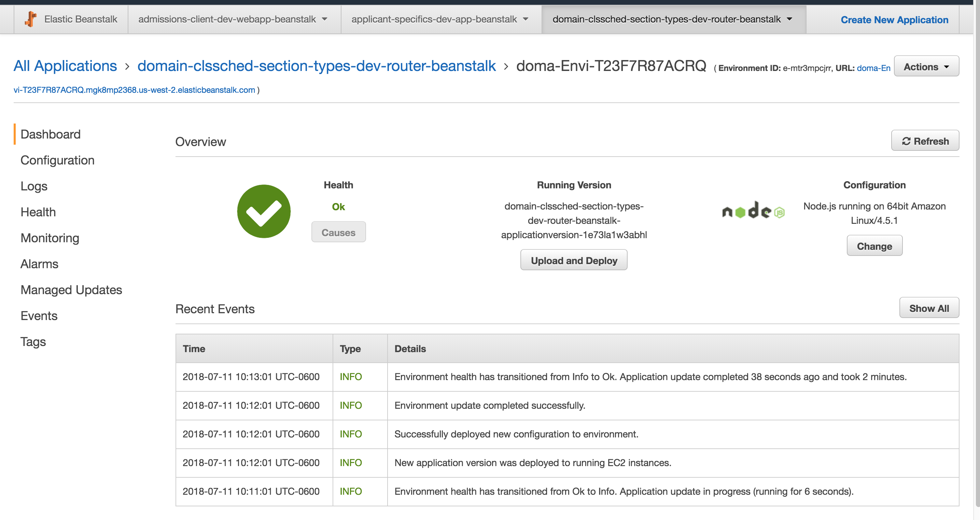Expand domain-clssched-section-types-dev-router-beanstalk dropdown arrow
This screenshot has width=980, height=520.
789,19
